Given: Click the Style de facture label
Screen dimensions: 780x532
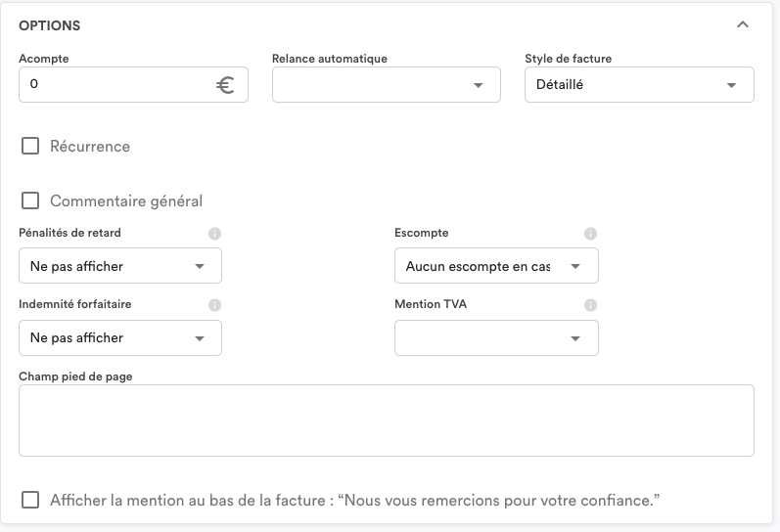Looking at the screenshot, I should (568, 58).
